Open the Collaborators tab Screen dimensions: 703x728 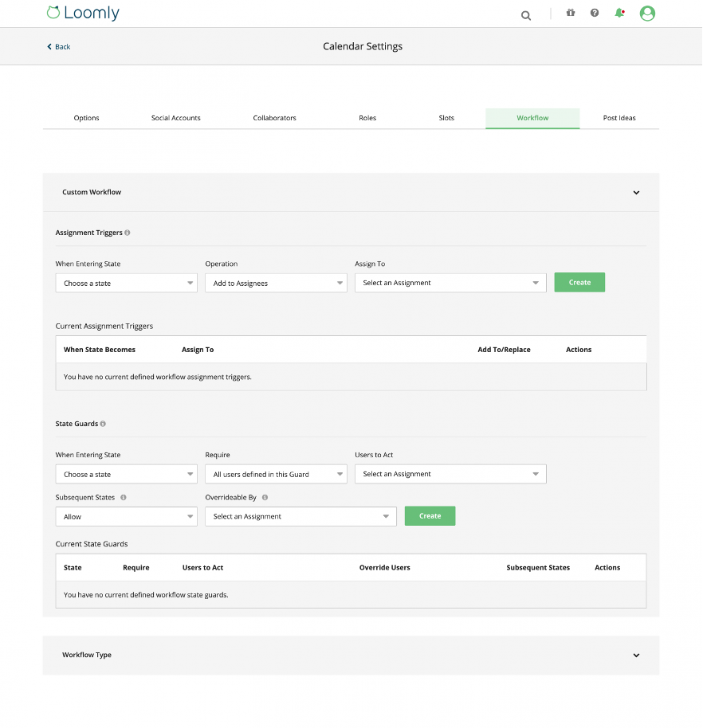point(274,117)
